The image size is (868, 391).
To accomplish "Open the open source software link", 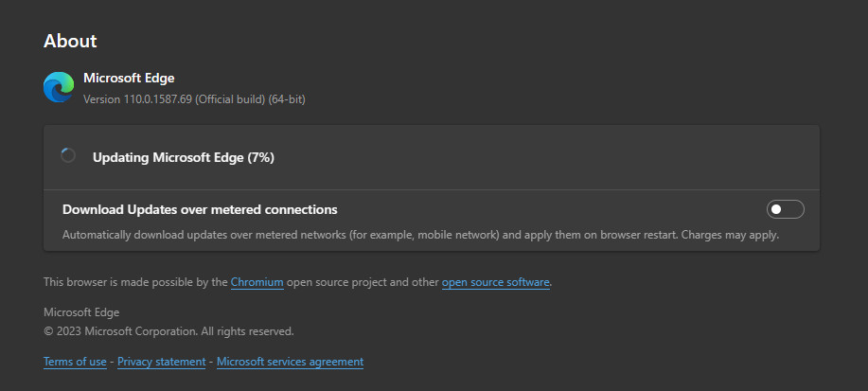I will [x=495, y=282].
